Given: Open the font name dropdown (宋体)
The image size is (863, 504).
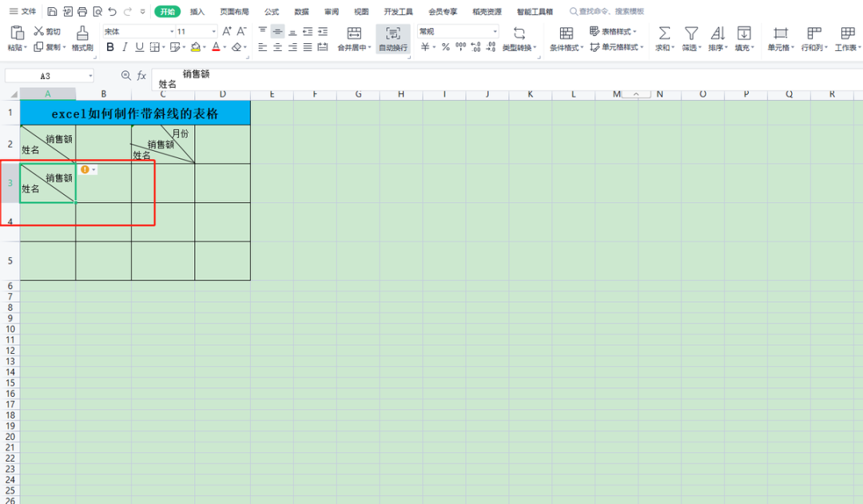Looking at the screenshot, I should [x=172, y=31].
